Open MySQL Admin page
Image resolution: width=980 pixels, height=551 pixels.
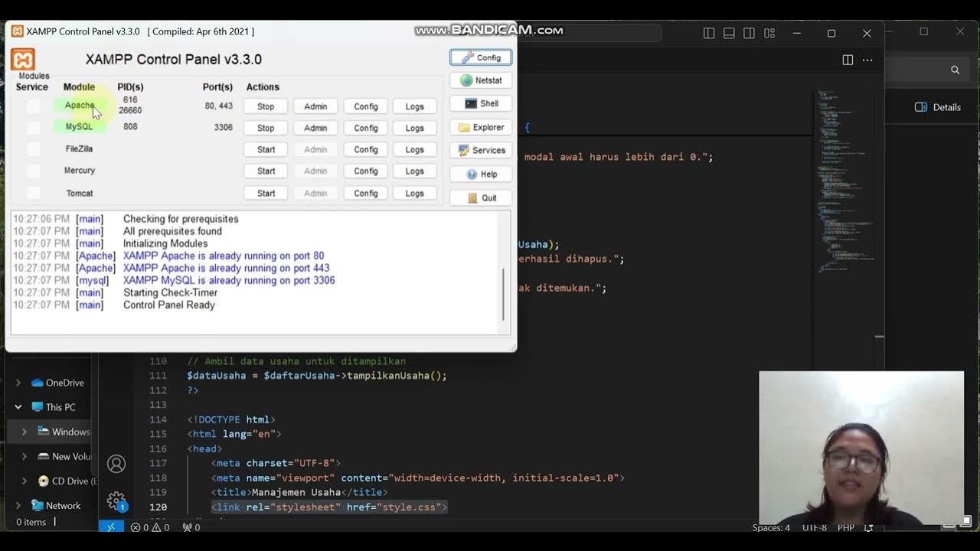click(315, 128)
